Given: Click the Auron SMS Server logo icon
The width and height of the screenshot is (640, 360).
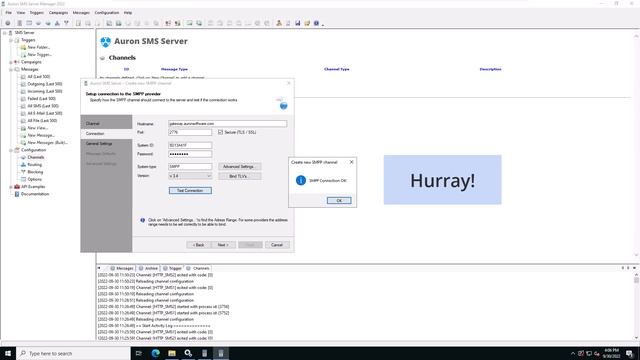Looking at the screenshot, I should pyautogui.click(x=106, y=42).
